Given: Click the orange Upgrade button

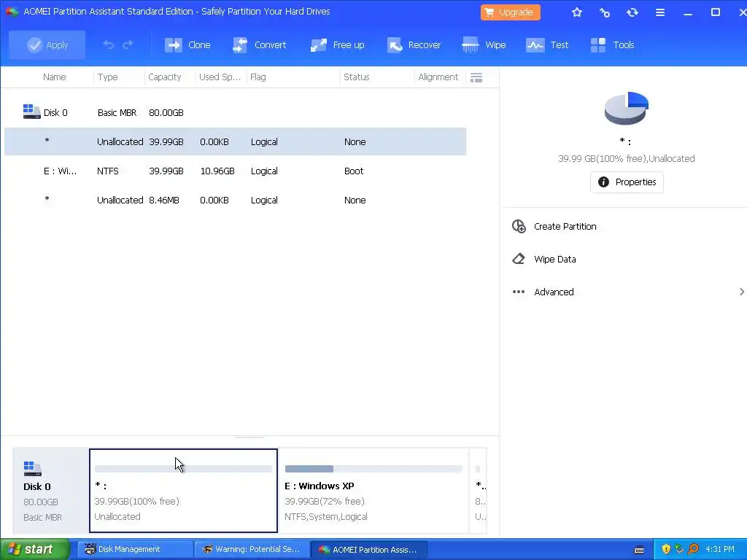Looking at the screenshot, I should pos(510,12).
